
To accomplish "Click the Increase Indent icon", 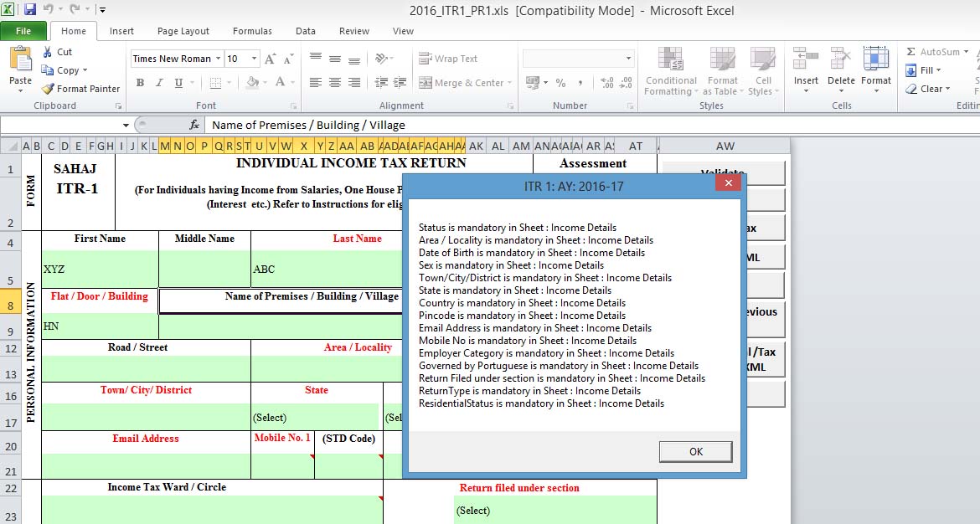I will [x=400, y=82].
